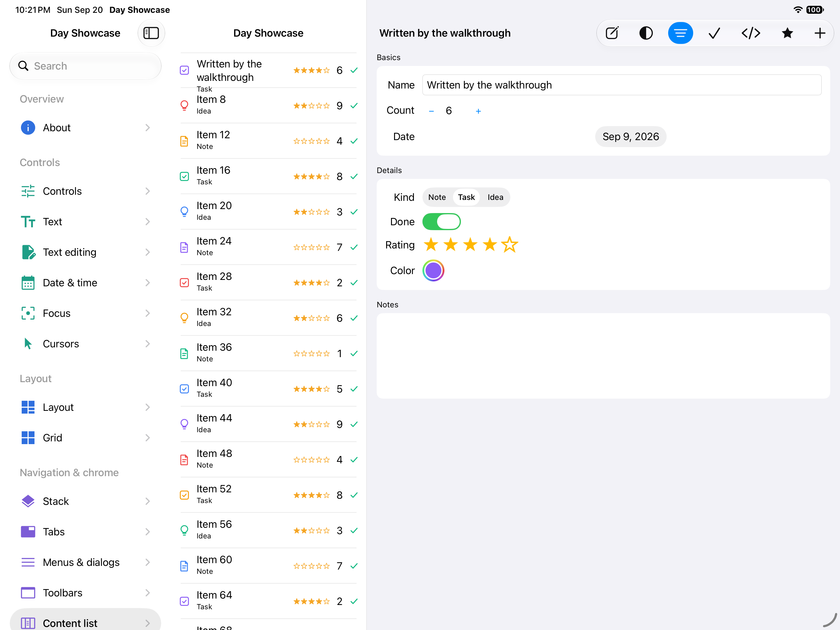Viewport: 840px width, 630px height.
Task: Click the red lightbulb icon for Item 8
Action: click(x=184, y=106)
